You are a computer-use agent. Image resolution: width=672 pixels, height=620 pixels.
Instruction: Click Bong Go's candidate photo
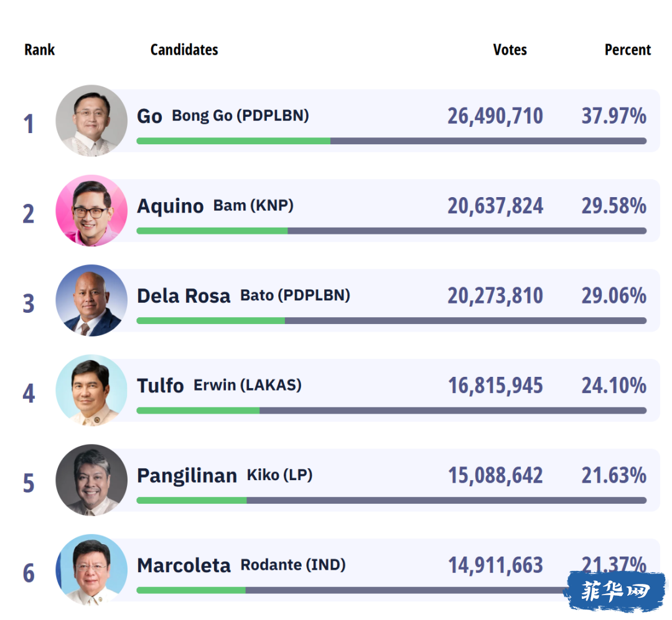(91, 121)
